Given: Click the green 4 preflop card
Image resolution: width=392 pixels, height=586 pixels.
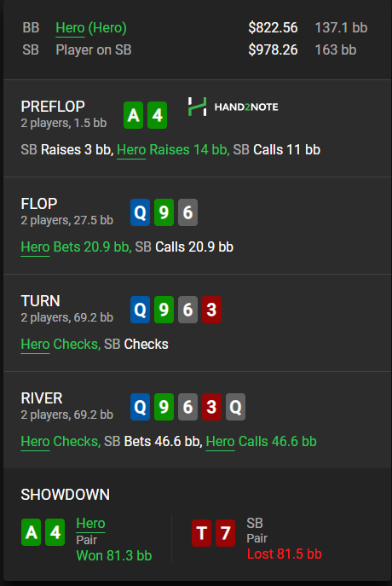Looking at the screenshot, I should [x=157, y=115].
